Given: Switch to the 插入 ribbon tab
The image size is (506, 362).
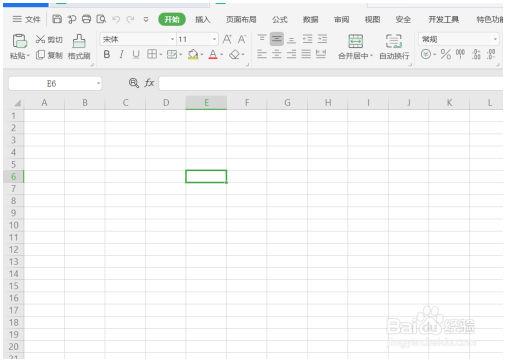Looking at the screenshot, I should [202, 19].
